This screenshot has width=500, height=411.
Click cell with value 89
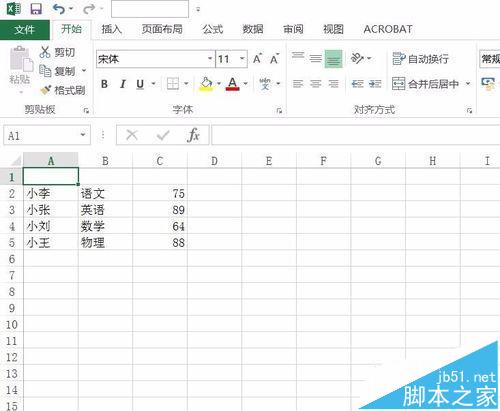[160, 210]
